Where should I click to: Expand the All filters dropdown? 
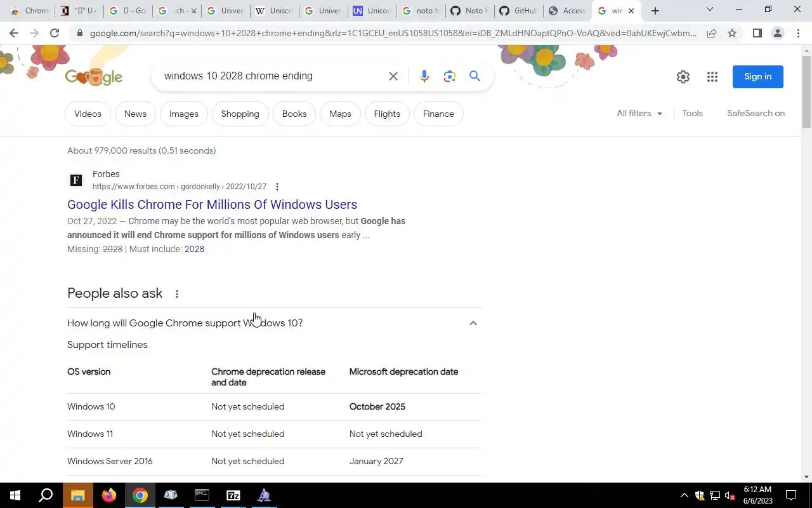point(639,113)
